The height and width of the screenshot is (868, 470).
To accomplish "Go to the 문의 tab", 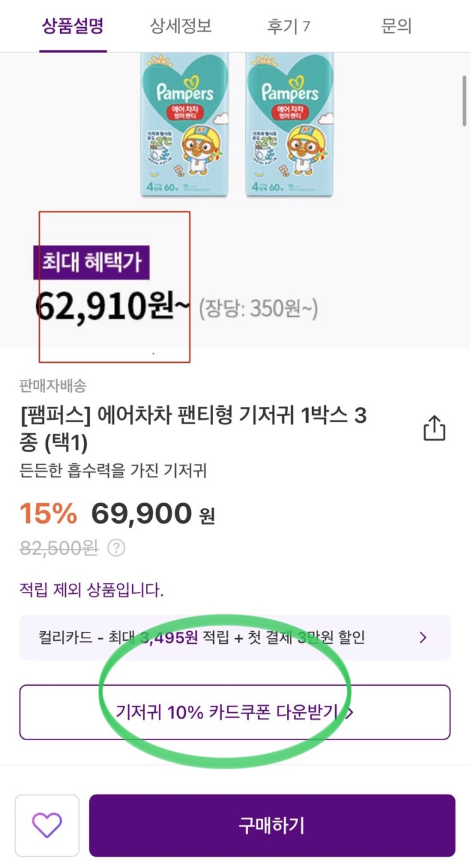I will (x=397, y=26).
